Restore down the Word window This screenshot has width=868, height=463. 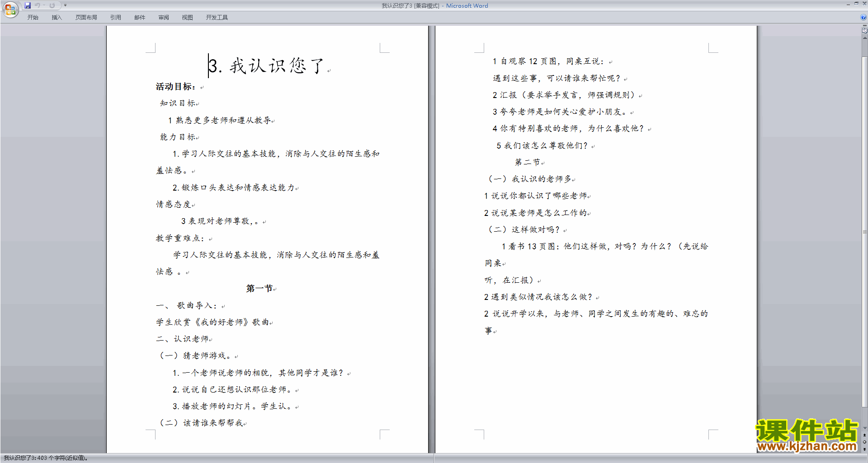856,4
